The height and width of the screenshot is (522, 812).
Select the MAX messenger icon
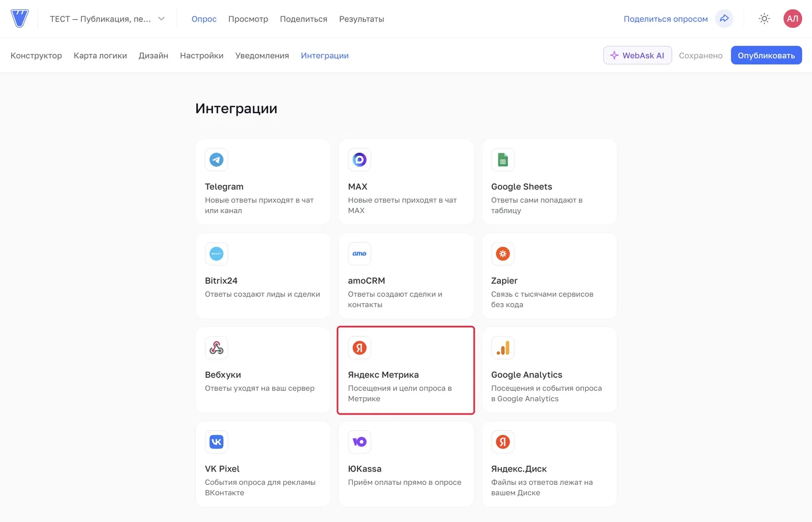359,160
